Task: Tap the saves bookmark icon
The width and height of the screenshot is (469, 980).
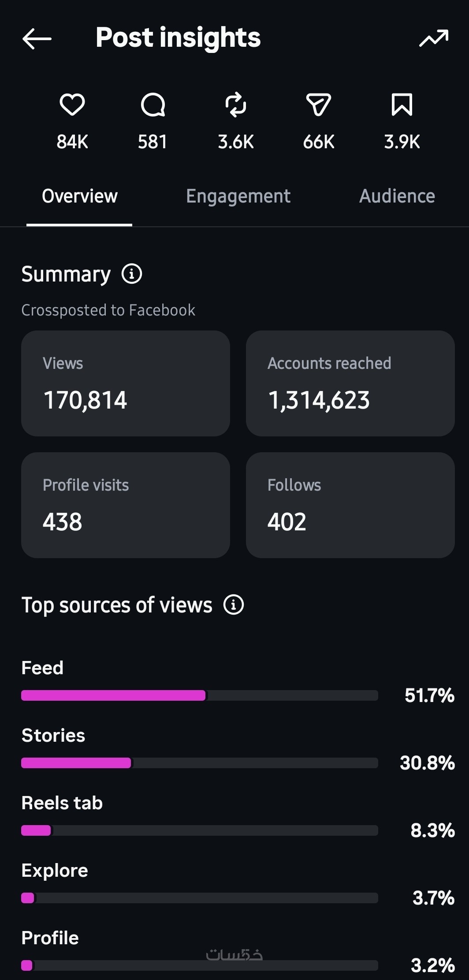Action: tap(402, 105)
